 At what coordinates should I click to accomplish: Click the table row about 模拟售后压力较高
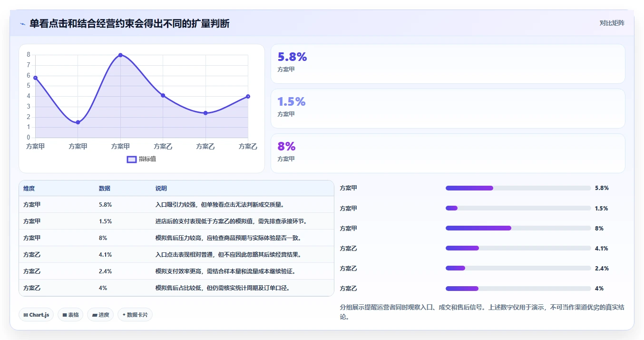(176, 238)
